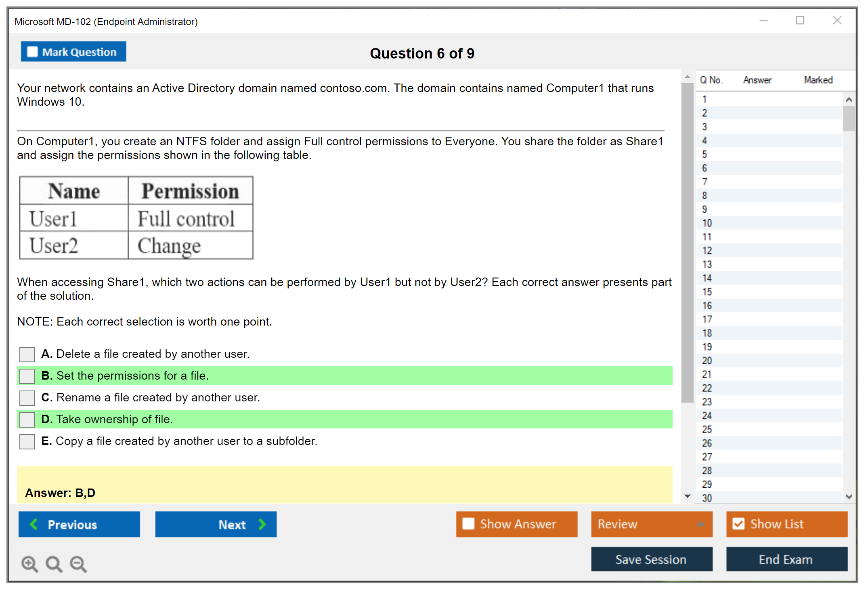The height and width of the screenshot is (593, 868).
Task: Toggle the Show Answer checkbox
Action: tap(468, 524)
